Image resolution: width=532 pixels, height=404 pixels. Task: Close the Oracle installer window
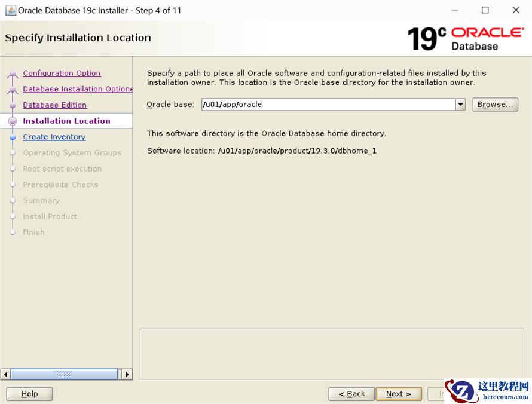coord(516,10)
